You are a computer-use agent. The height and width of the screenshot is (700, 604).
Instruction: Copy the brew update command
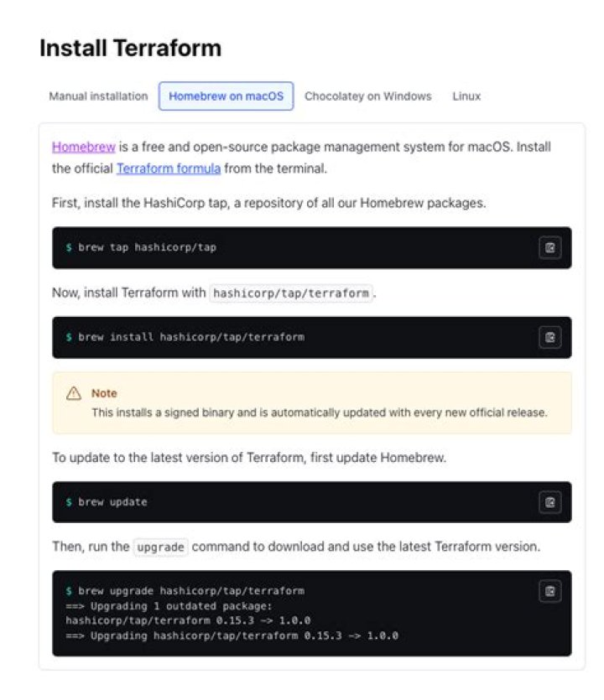549,503
